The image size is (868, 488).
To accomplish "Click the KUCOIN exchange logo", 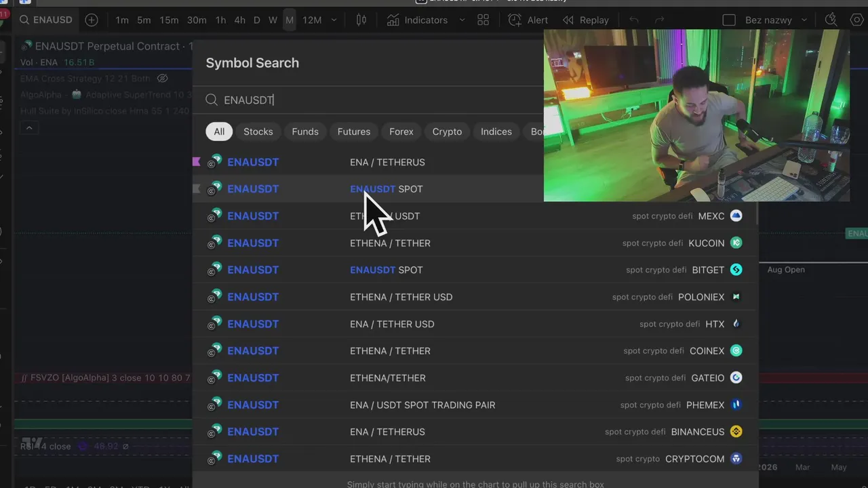I will (x=736, y=243).
